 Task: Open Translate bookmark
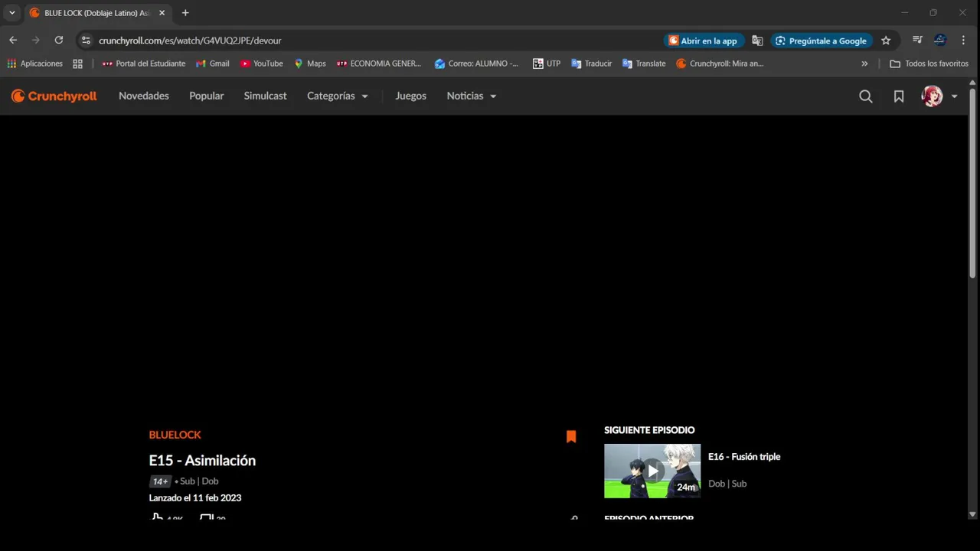coord(644,64)
